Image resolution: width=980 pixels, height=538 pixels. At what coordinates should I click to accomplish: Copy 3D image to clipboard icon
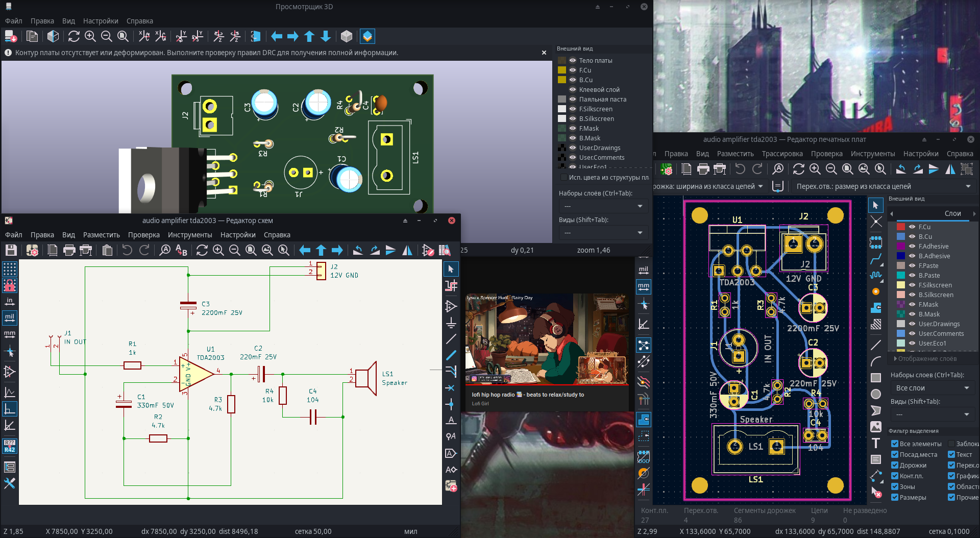pos(32,36)
